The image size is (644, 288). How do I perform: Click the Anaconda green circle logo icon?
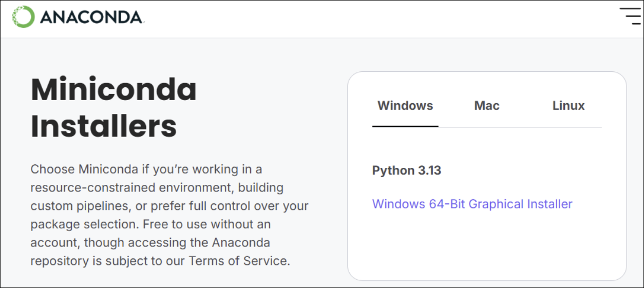[x=23, y=17]
